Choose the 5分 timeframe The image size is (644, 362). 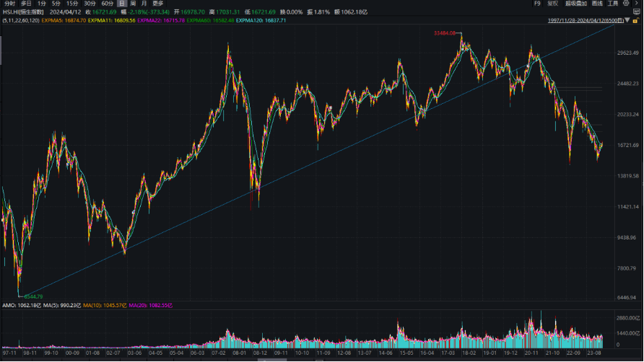point(56,4)
